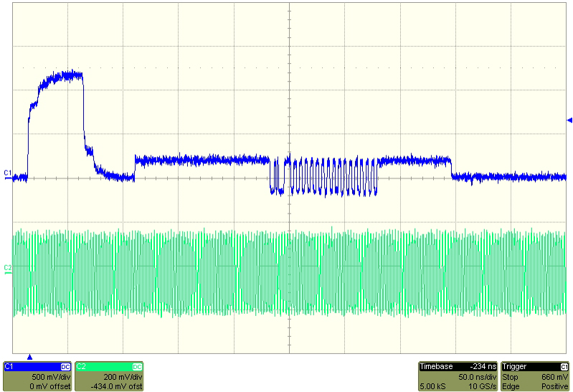
Task: Click the DC coupling badge in C2 box
Action: [137, 366]
